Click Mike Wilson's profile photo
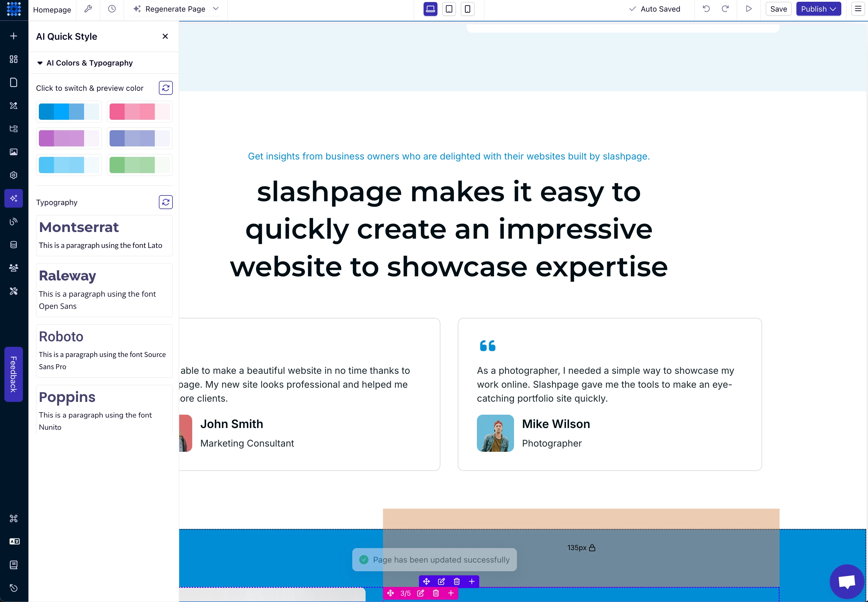The image size is (868, 602). [495, 434]
